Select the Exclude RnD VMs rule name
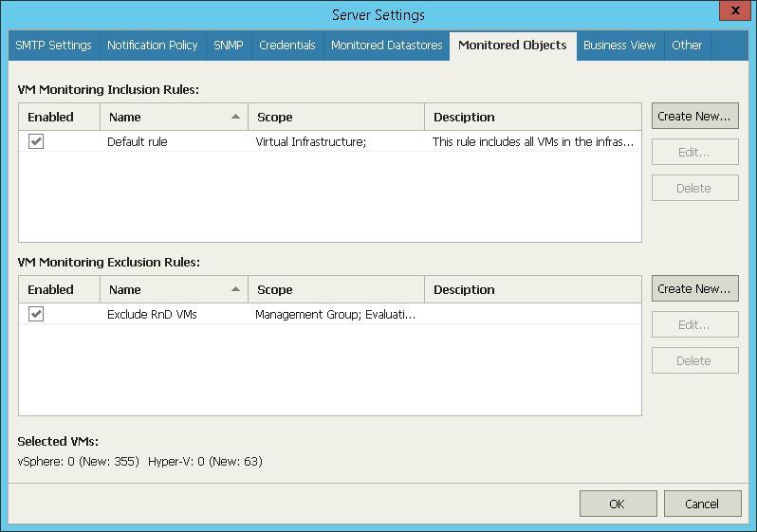The width and height of the screenshot is (757, 532). tap(152, 315)
